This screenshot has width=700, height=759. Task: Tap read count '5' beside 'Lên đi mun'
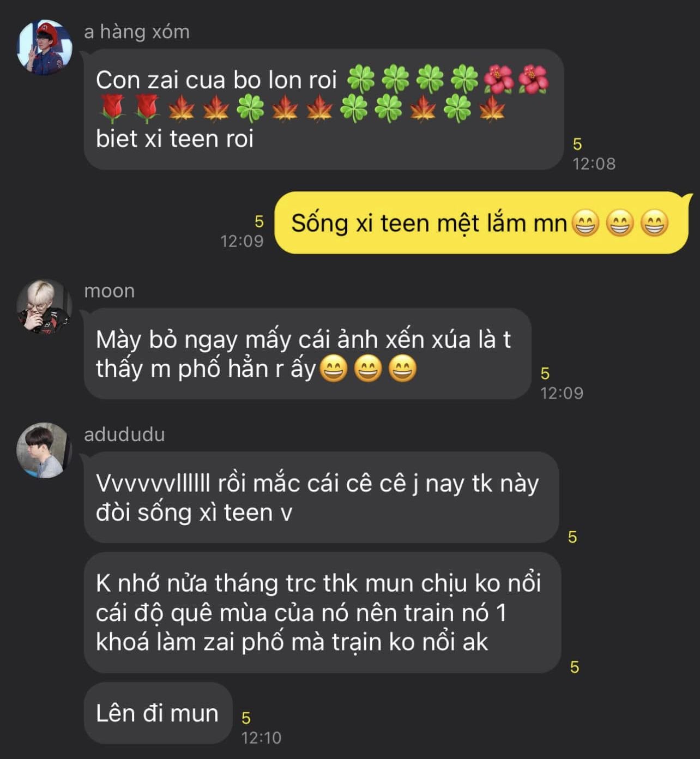(246, 718)
